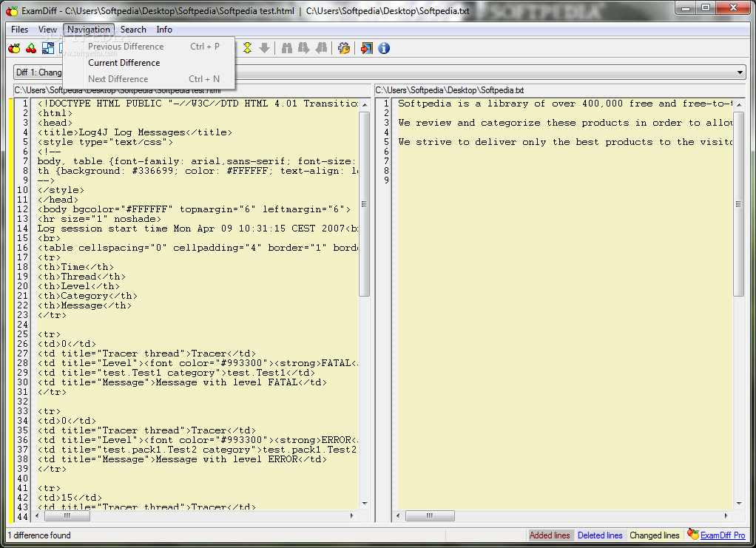Click the blue info about icon

[x=384, y=48]
